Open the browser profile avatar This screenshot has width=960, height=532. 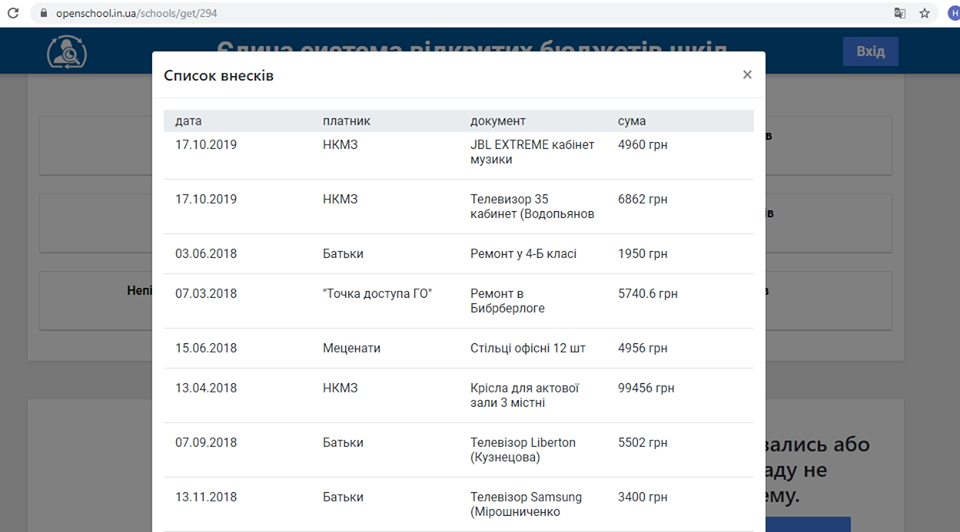[x=952, y=13]
